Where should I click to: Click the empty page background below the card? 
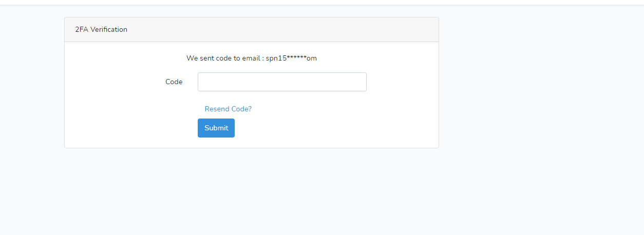click(252, 192)
